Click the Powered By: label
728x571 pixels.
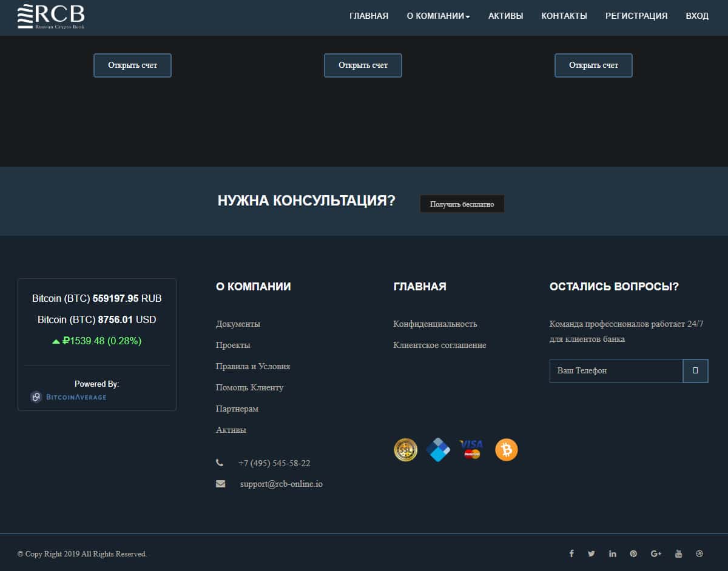pos(97,384)
